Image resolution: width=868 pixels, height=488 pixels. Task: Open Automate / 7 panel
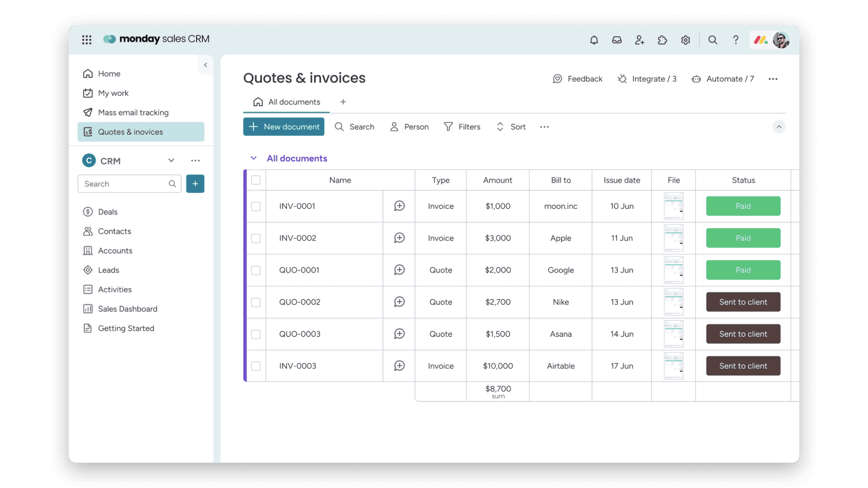[x=722, y=79]
